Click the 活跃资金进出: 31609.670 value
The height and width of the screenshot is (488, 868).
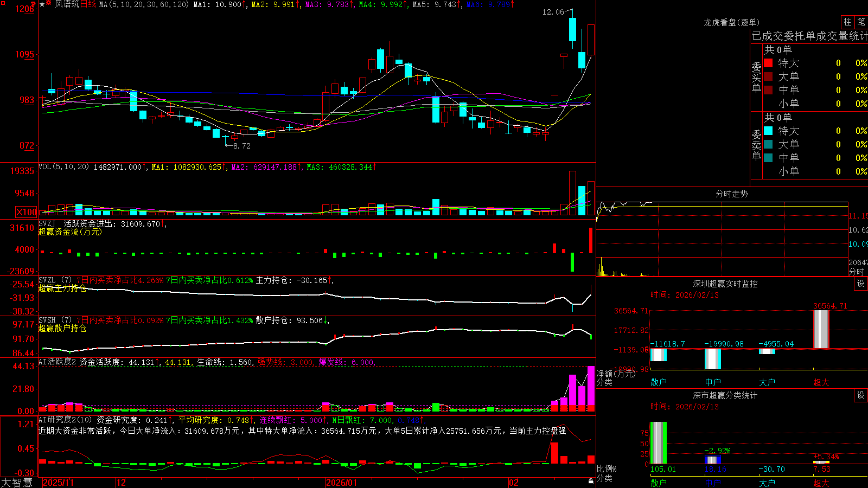pyautogui.click(x=115, y=223)
